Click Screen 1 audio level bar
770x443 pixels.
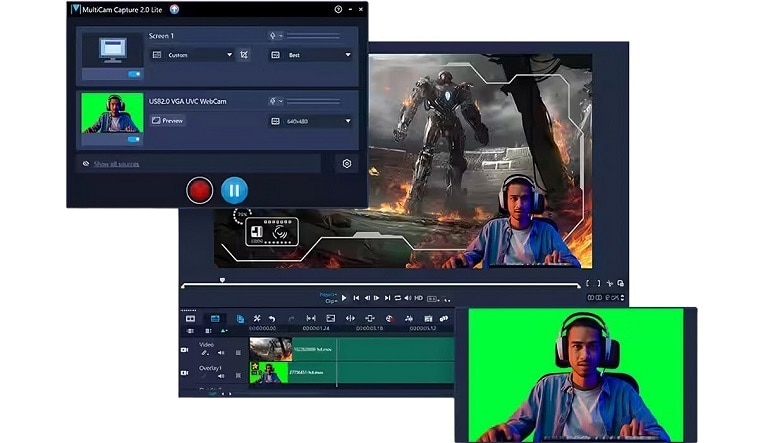313,36
